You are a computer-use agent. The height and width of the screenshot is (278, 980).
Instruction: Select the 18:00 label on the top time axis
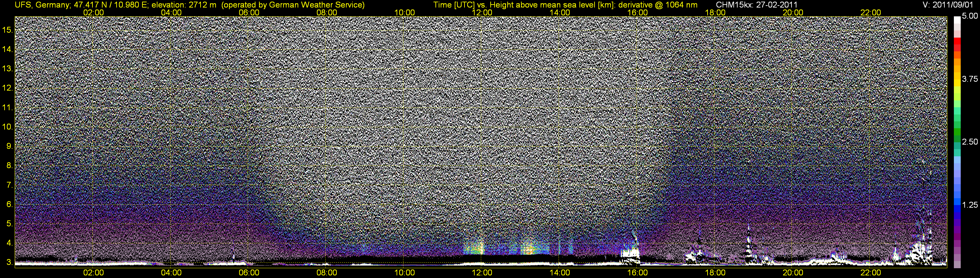tap(715, 12)
